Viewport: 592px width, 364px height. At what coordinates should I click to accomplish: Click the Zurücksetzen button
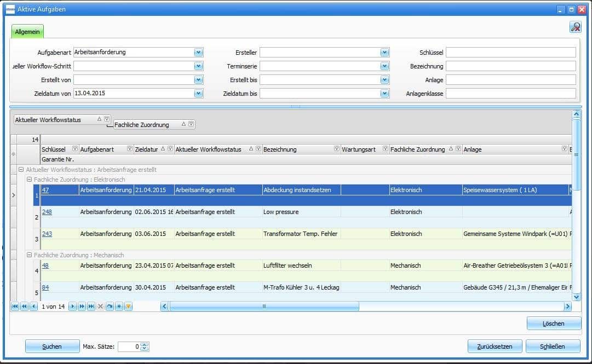(x=495, y=346)
